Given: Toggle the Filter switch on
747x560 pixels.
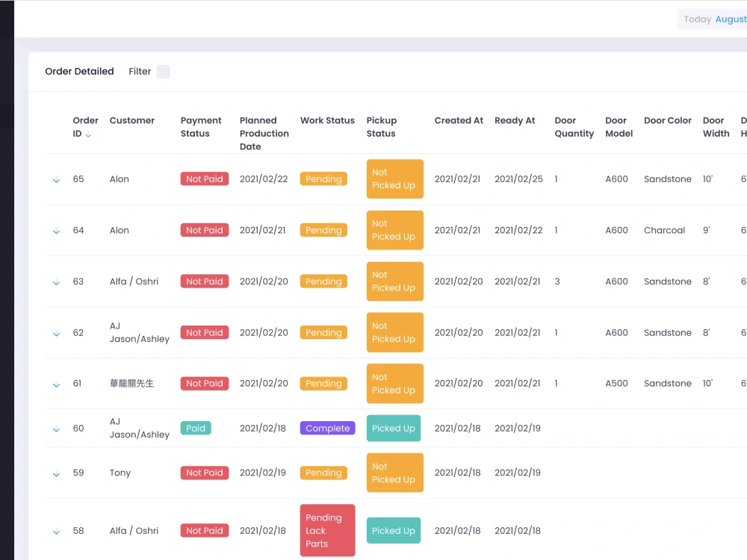Looking at the screenshot, I should (163, 71).
